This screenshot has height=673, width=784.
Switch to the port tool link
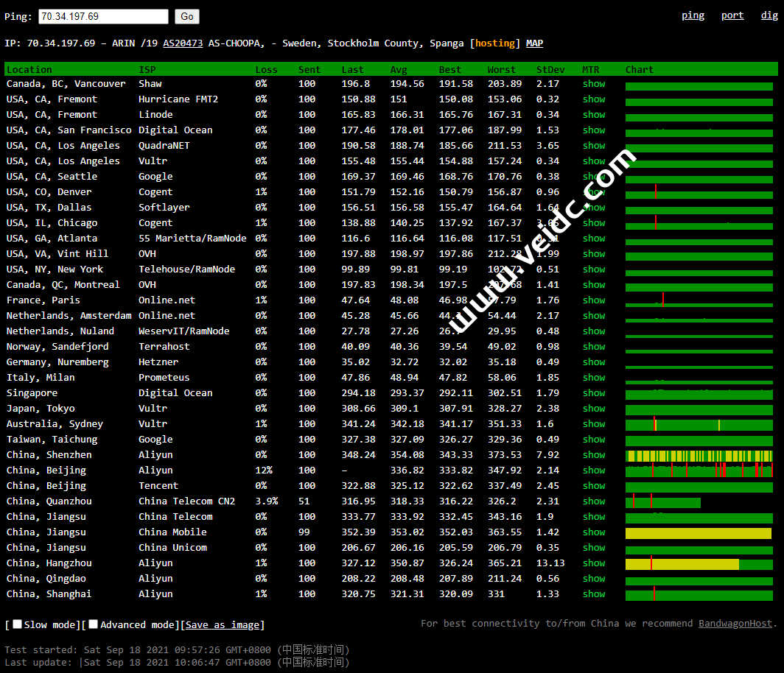pyautogui.click(x=732, y=15)
